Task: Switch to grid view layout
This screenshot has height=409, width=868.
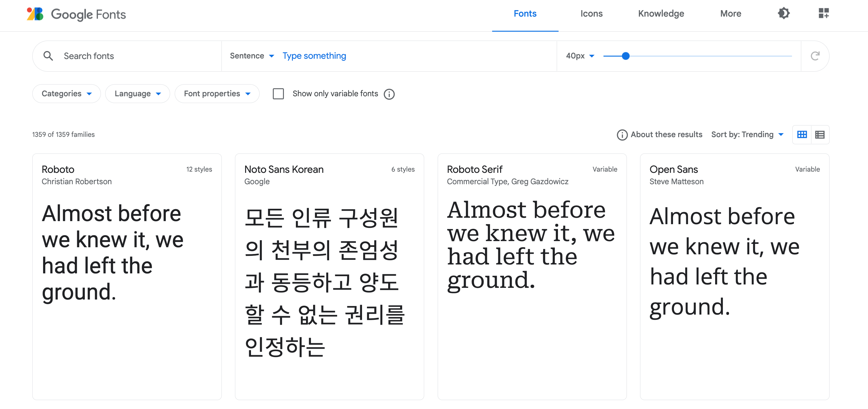Action: (802, 135)
